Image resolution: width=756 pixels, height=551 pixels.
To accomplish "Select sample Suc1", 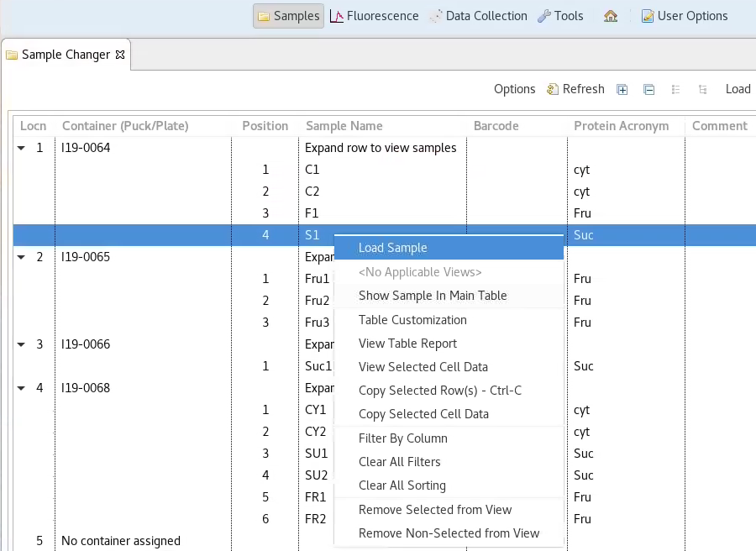I will (318, 366).
